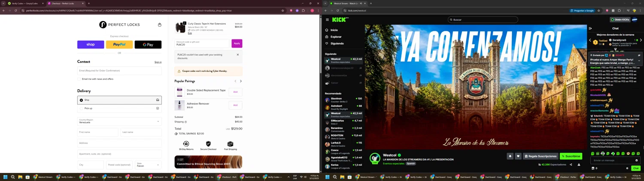
Task: Open Siguiendo in Kick sidebar
Action: click(334, 43)
